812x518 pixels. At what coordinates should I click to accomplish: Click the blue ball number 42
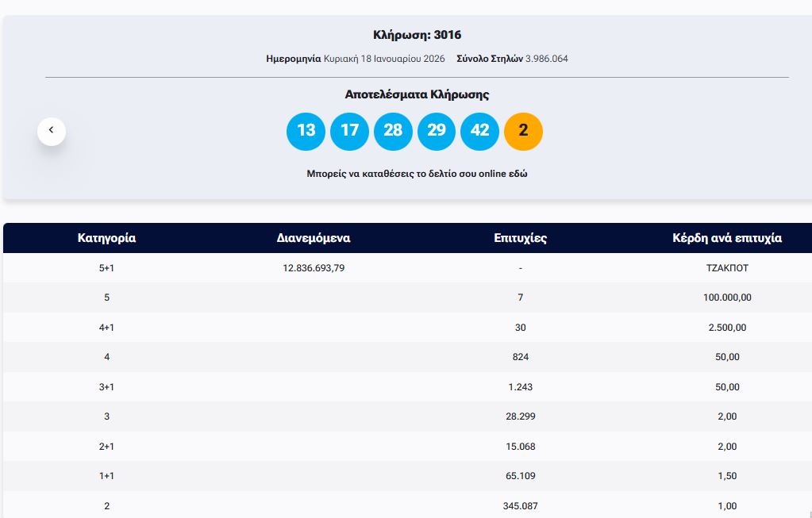click(x=480, y=131)
